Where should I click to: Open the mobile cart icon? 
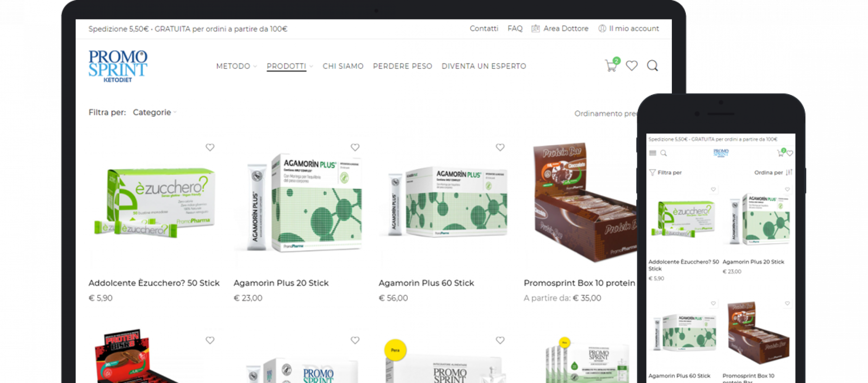tap(781, 153)
